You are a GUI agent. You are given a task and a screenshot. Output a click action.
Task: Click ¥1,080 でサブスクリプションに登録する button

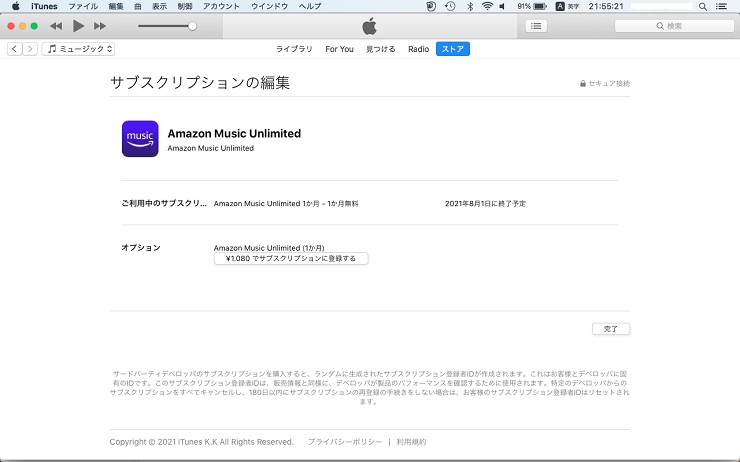tap(291, 259)
